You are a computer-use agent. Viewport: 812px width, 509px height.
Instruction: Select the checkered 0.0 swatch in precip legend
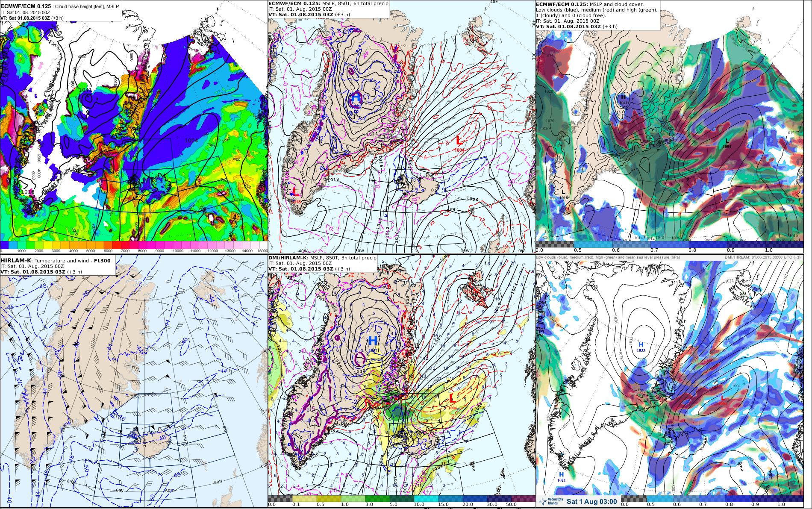coord(280,498)
